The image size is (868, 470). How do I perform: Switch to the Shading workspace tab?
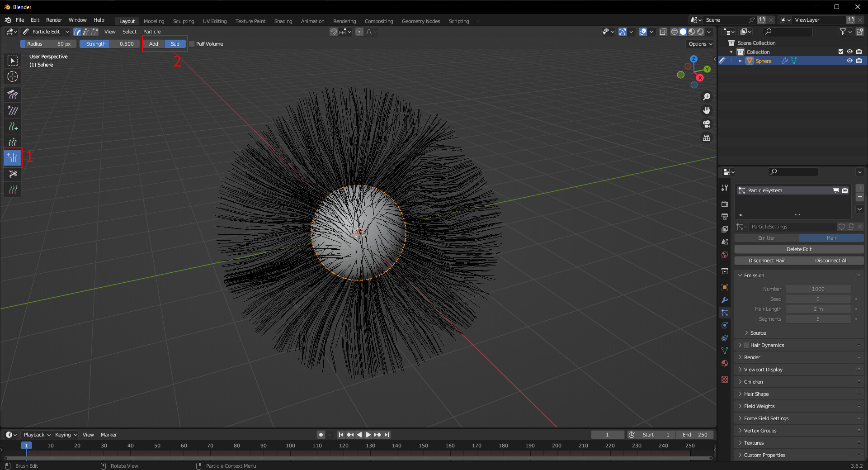283,21
